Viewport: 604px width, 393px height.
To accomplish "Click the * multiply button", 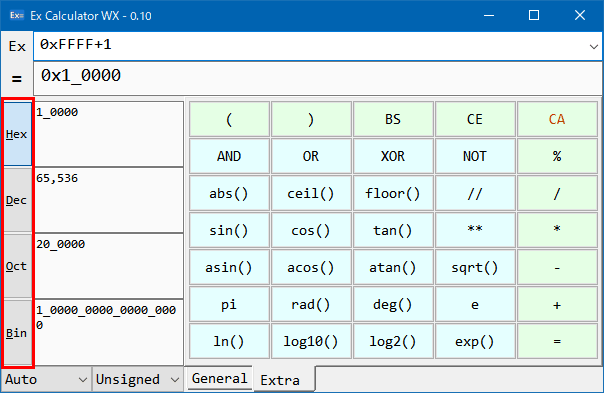I will [557, 230].
